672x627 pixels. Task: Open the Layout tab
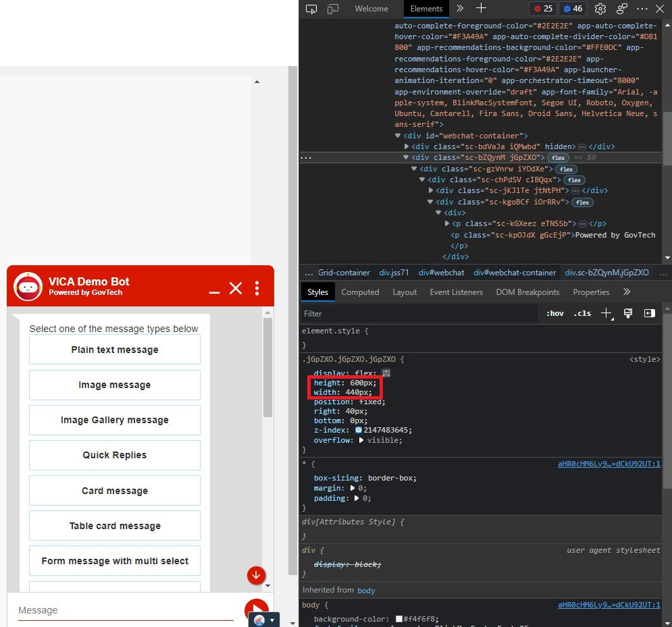pyautogui.click(x=405, y=292)
